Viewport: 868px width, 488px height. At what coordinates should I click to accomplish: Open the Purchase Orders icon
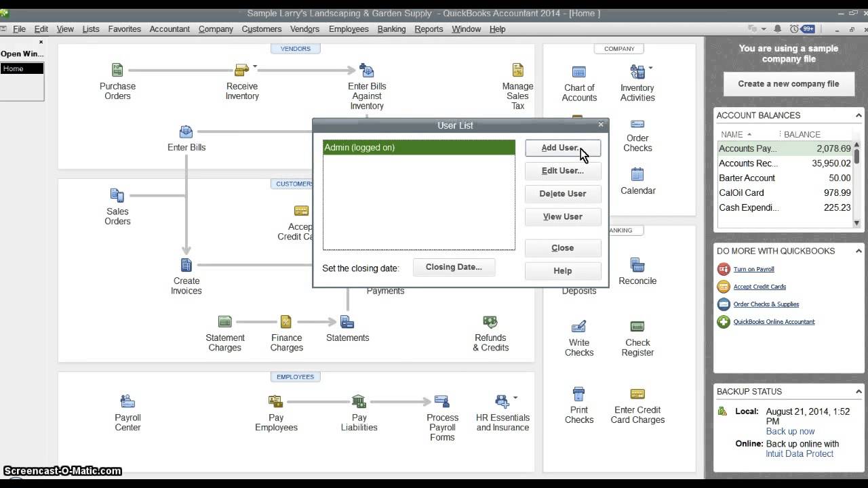tap(117, 70)
